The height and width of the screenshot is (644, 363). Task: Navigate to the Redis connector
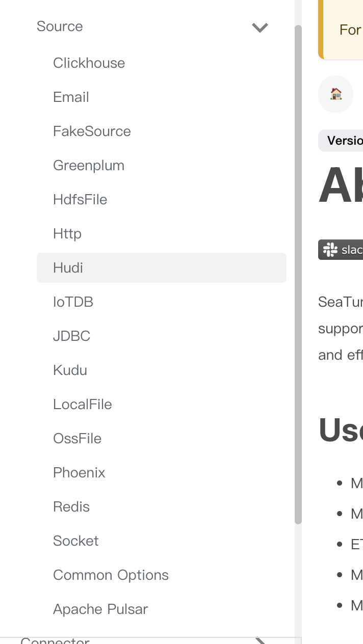click(71, 506)
